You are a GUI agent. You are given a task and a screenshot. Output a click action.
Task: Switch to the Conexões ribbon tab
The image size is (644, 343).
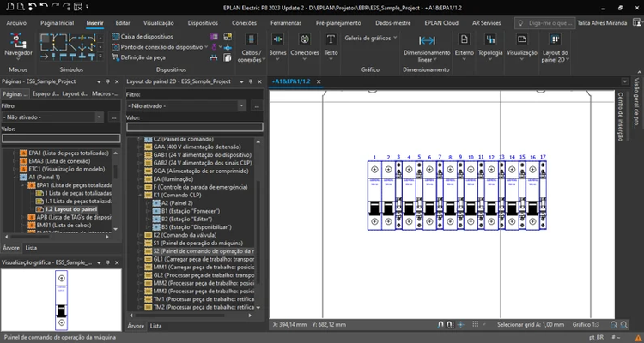(244, 23)
